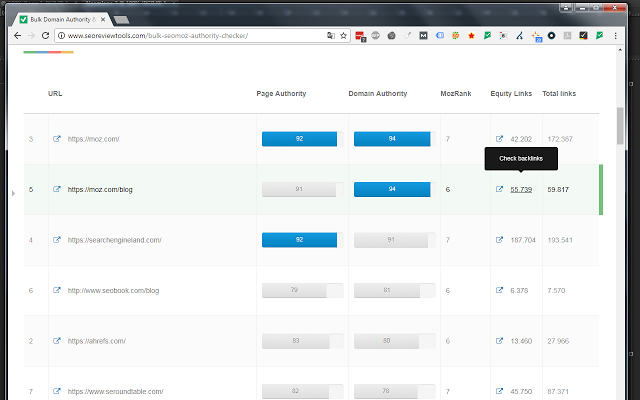Click Page Authority bar showing 79 for seobook

[302, 290]
